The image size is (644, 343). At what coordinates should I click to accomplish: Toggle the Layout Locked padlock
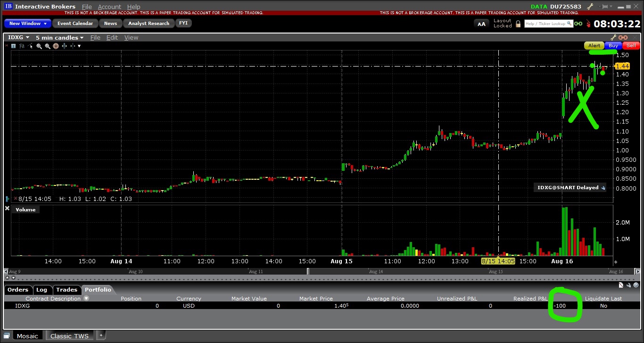pyautogui.click(x=518, y=24)
